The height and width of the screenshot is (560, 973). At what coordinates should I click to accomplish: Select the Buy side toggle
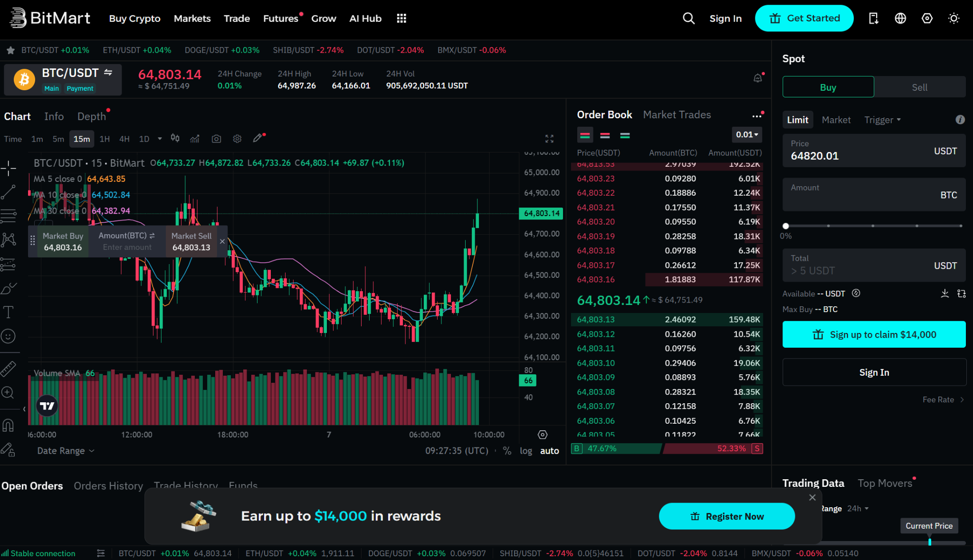828,87
